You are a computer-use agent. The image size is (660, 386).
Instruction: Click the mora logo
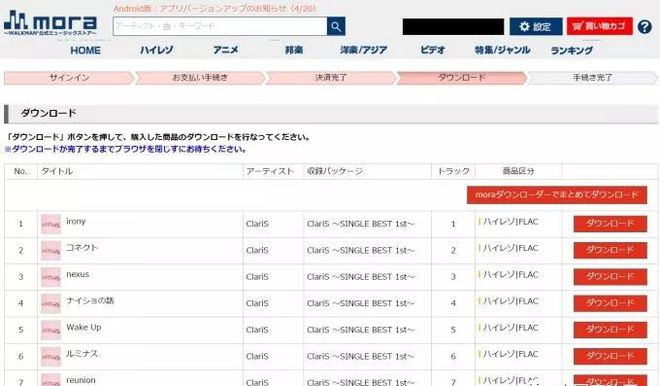(x=51, y=23)
